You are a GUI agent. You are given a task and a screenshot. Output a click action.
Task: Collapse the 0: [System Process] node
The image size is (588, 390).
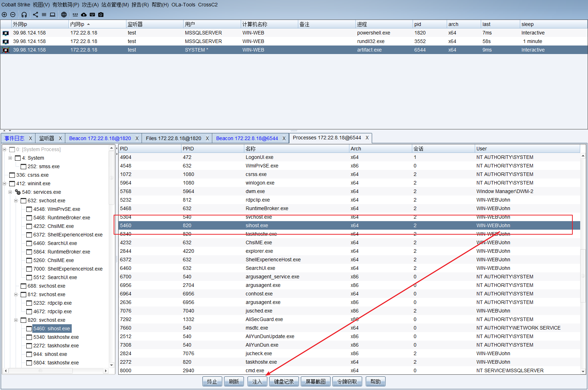pyautogui.click(x=5, y=149)
